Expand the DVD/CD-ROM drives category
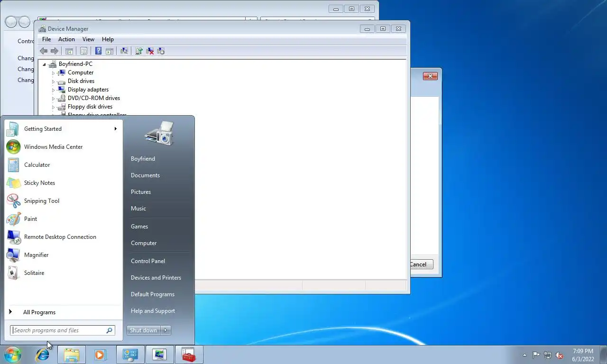Image resolution: width=607 pixels, height=364 pixels. [x=53, y=99]
